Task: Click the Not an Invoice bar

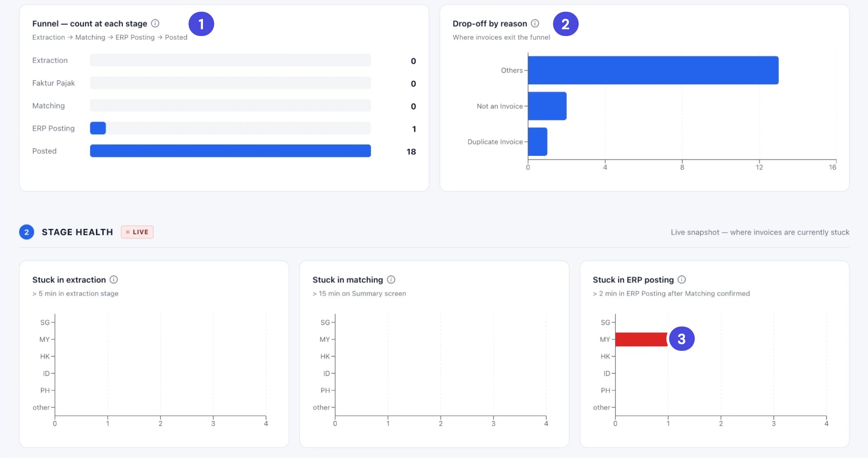Action: coord(547,106)
